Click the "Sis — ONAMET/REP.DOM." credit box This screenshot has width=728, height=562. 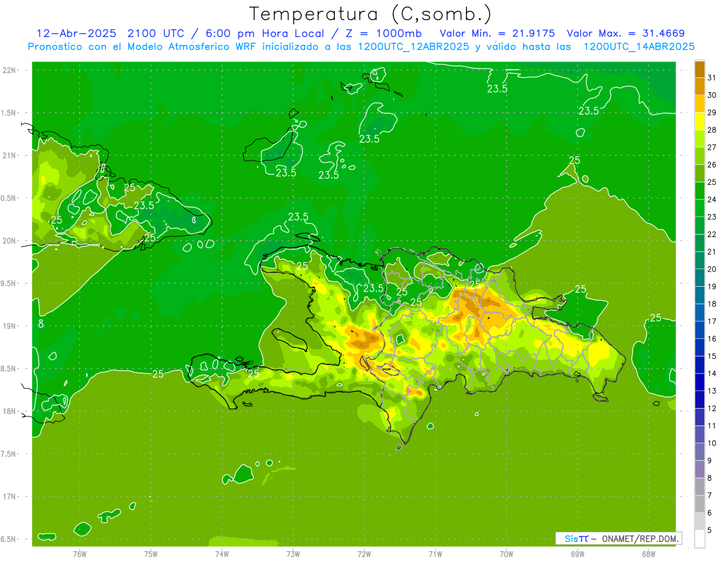[618, 538]
